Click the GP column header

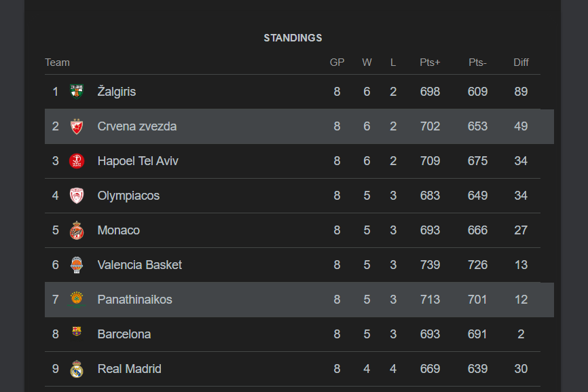337,63
